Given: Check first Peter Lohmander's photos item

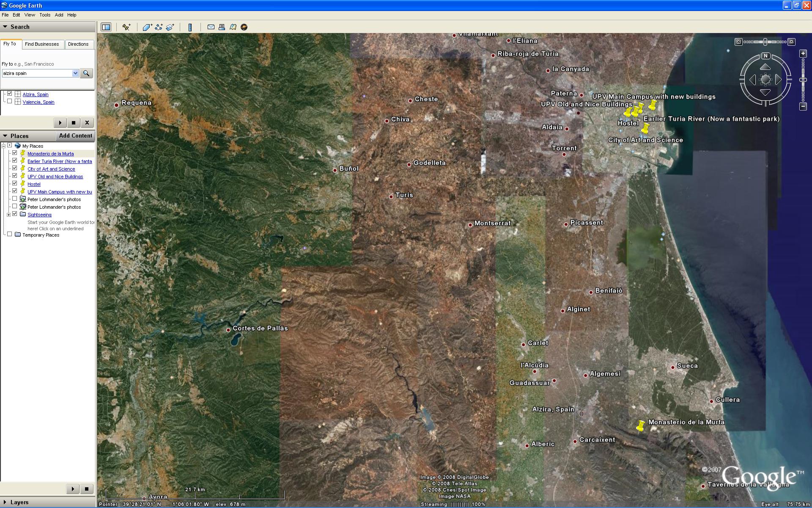Looking at the screenshot, I should 15,199.
